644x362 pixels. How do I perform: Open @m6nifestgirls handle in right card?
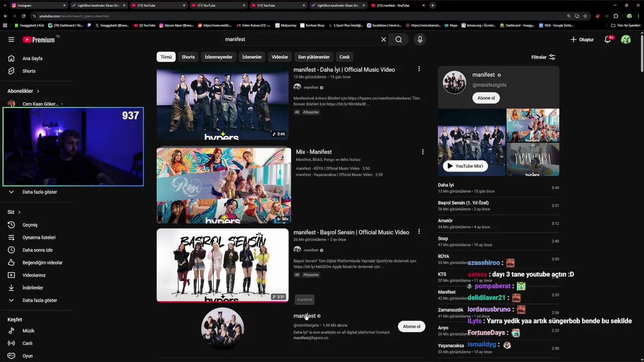tap(489, 85)
